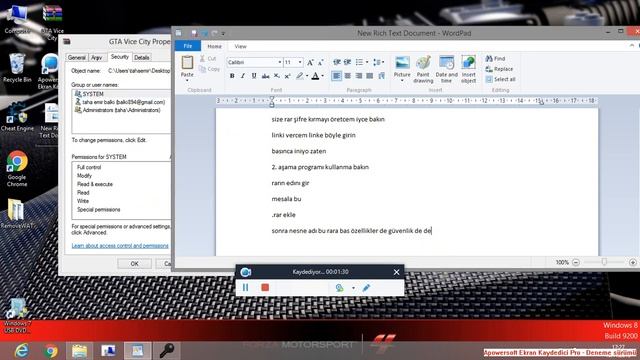Open Find in WordPad

[x=495, y=59]
